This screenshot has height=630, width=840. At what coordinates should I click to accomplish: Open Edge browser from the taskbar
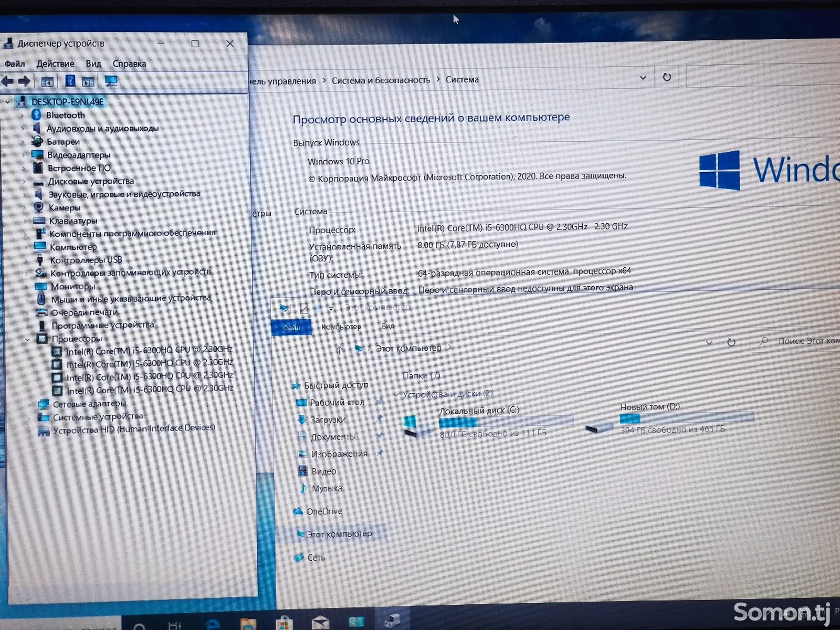(212, 624)
